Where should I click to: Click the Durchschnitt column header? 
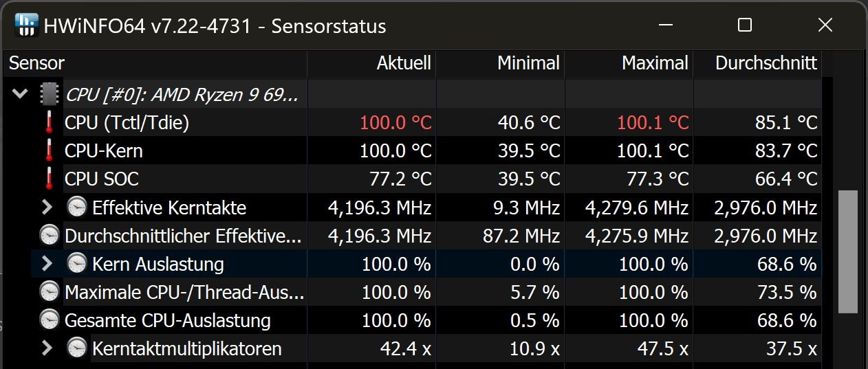766,63
